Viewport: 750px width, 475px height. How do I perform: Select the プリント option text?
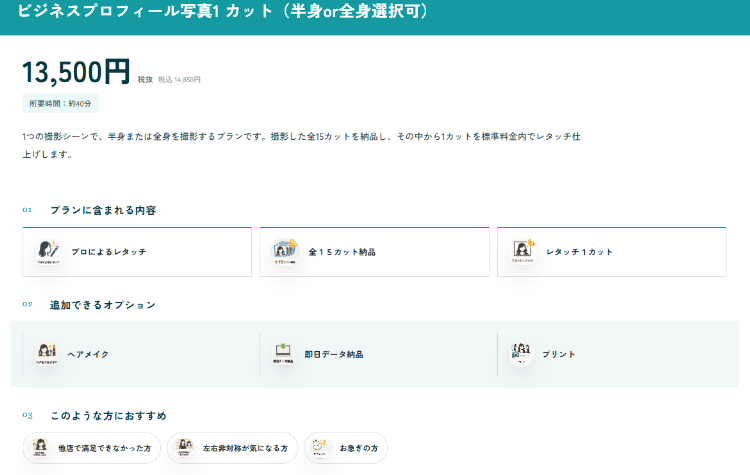pyautogui.click(x=559, y=354)
